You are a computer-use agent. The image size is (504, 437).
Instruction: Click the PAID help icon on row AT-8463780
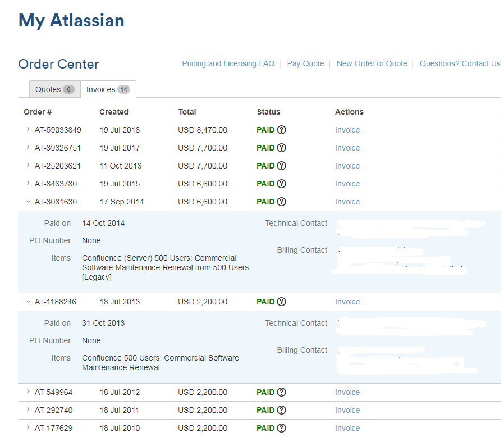click(x=281, y=184)
